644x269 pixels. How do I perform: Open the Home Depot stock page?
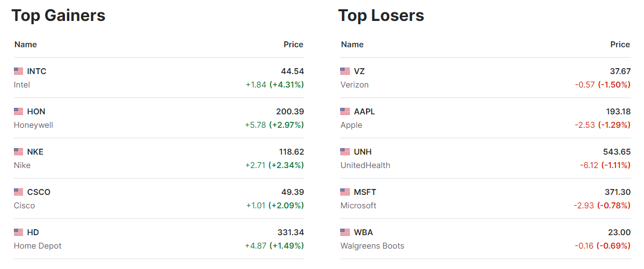[x=38, y=246]
